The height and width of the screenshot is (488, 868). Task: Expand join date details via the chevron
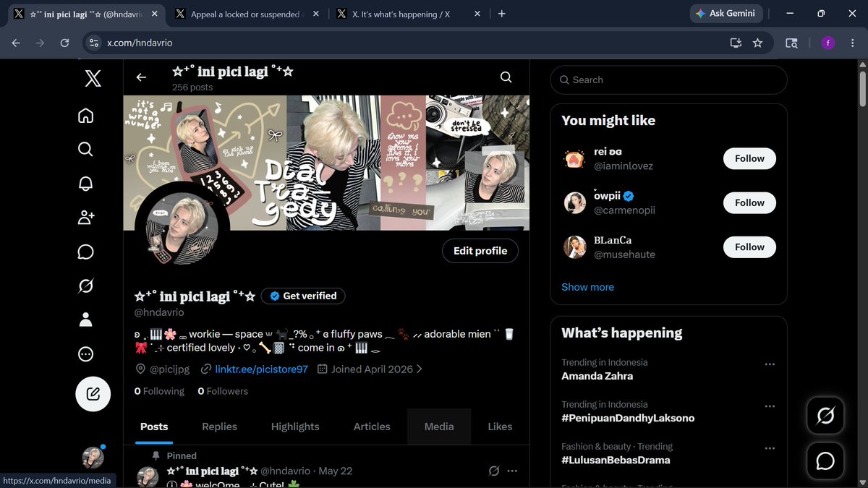420,369
